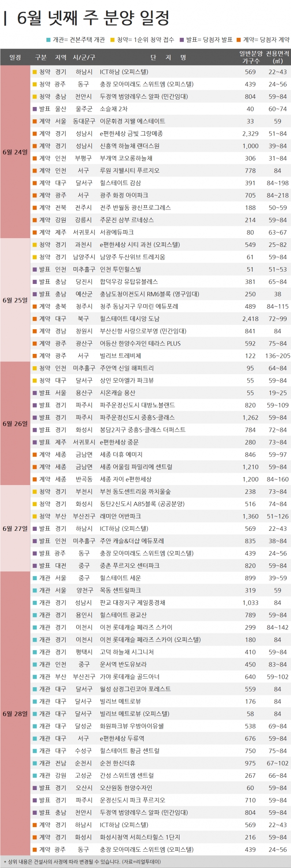This screenshot has width=291, height=868.
Task: Click '신흥역 하늘채 랜더스원' complex name
Action: (x=130, y=146)
